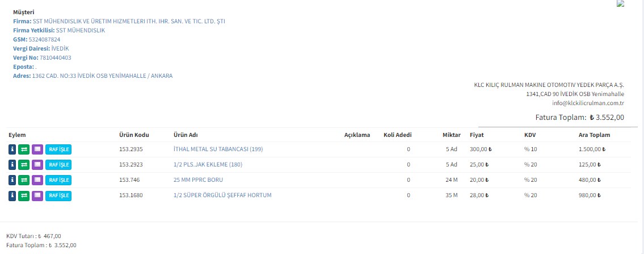Click RAF İŞLE on 1/2 PLS.JAK EKLEME row
This screenshot has height=254, width=644.
coord(58,165)
